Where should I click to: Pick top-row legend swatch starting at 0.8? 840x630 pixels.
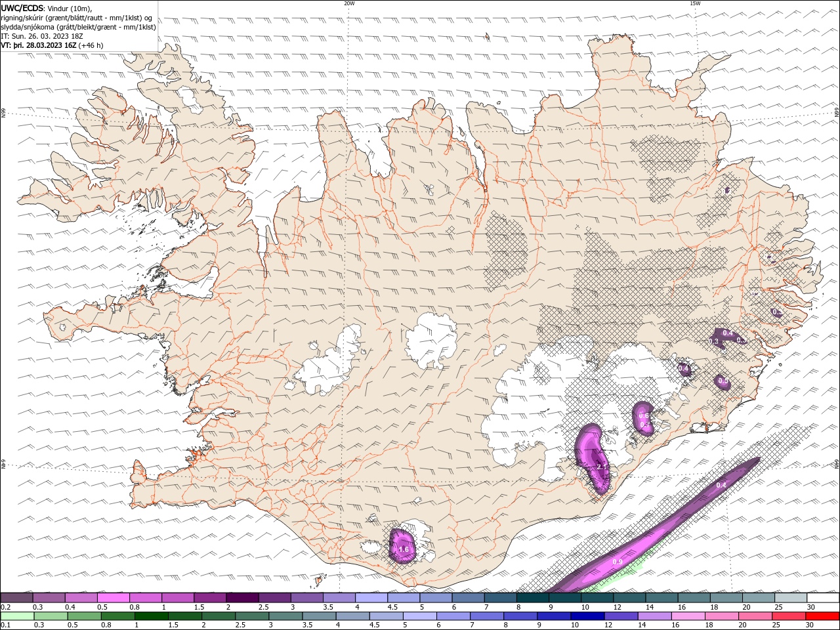[145, 597]
